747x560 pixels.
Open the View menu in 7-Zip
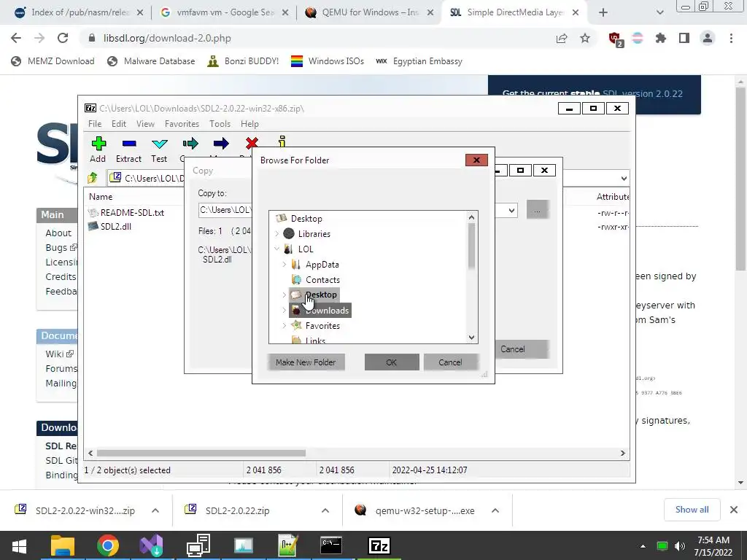145,124
